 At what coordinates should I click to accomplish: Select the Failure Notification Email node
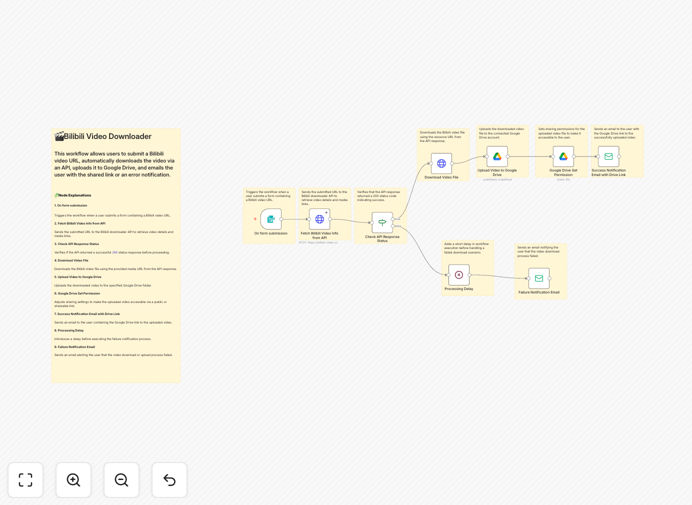click(x=539, y=279)
